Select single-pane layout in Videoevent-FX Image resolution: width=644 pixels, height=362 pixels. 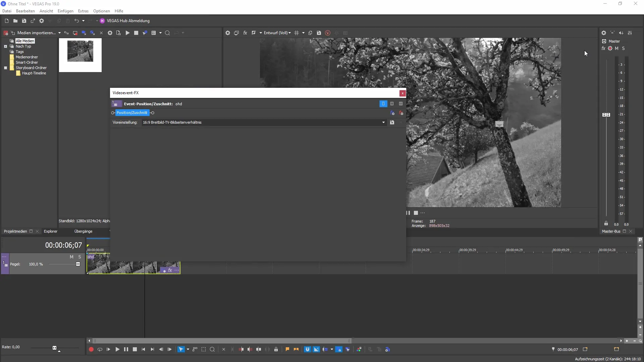click(383, 104)
